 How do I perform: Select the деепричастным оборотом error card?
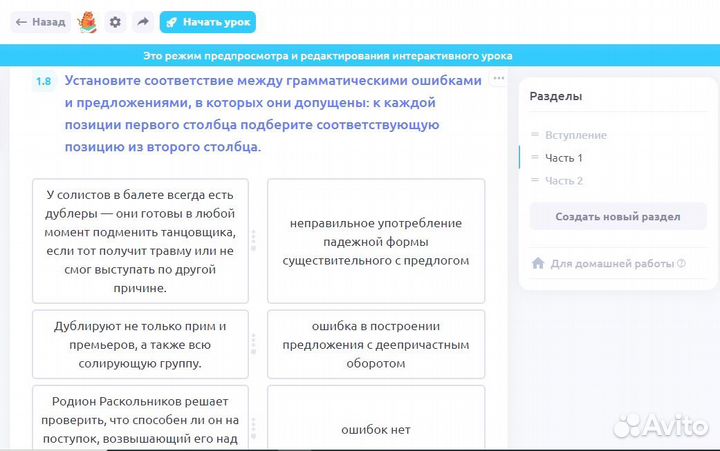click(376, 344)
